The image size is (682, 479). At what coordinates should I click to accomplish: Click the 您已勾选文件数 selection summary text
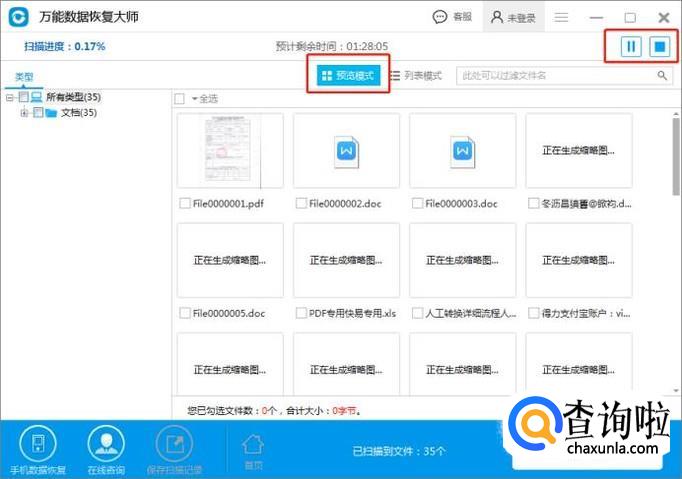[274, 410]
